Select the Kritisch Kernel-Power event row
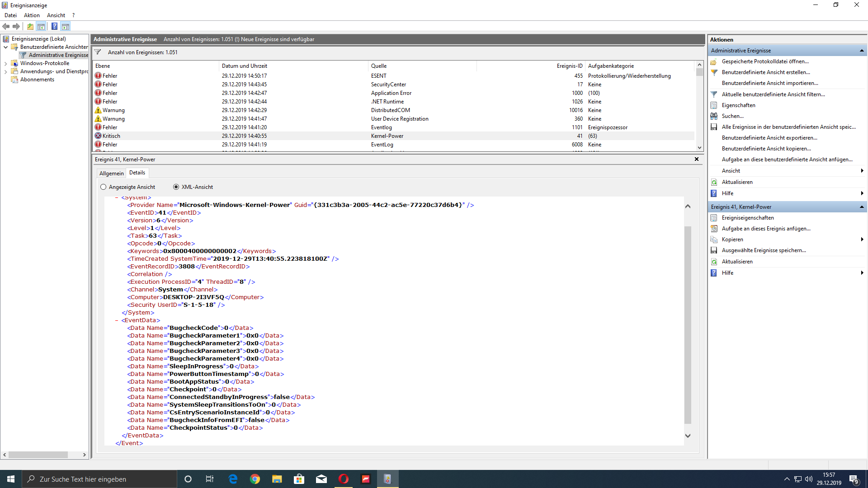Viewport: 868px width, 488px height. click(244, 136)
